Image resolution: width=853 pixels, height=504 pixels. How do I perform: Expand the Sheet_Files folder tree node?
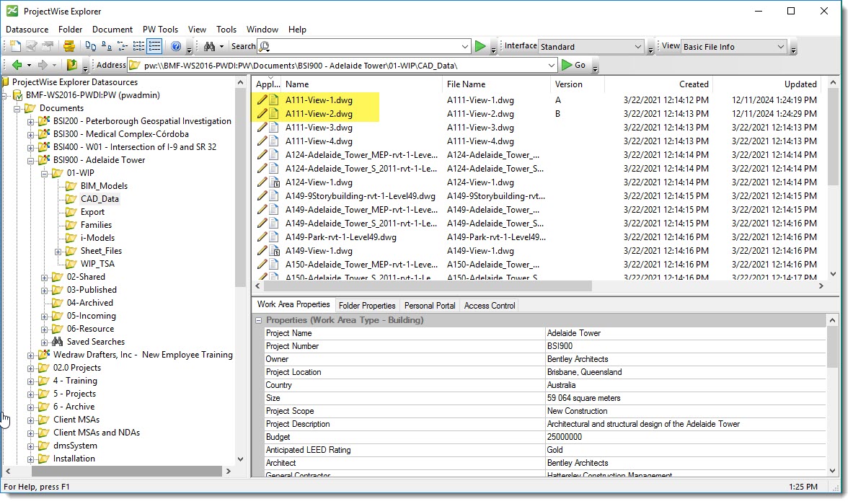58,251
